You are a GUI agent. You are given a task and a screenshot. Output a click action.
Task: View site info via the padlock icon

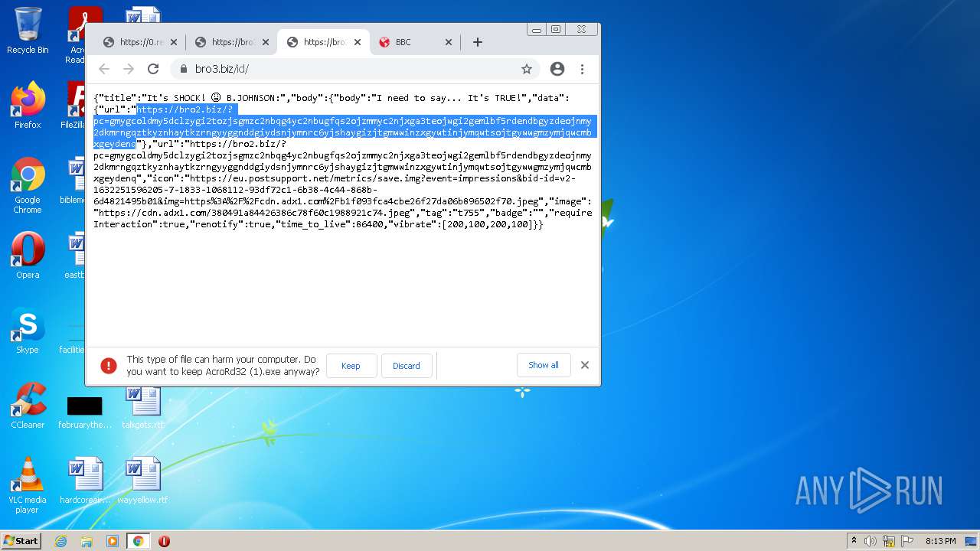point(183,69)
